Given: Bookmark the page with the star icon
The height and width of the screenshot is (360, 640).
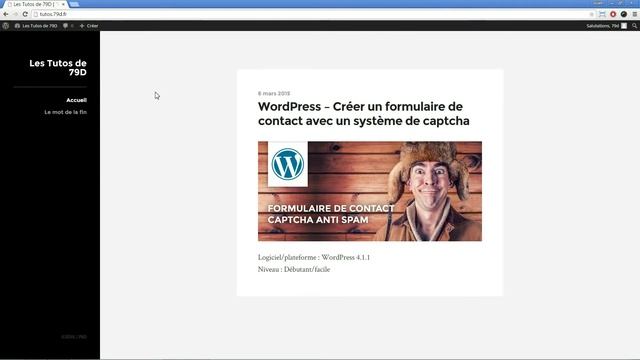Looking at the screenshot, I should [591, 14].
